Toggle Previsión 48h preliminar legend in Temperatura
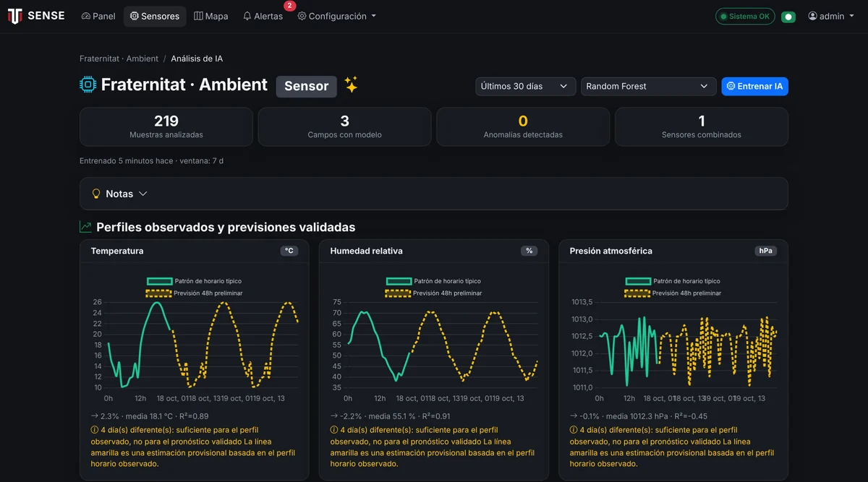868x482 pixels. click(x=194, y=293)
